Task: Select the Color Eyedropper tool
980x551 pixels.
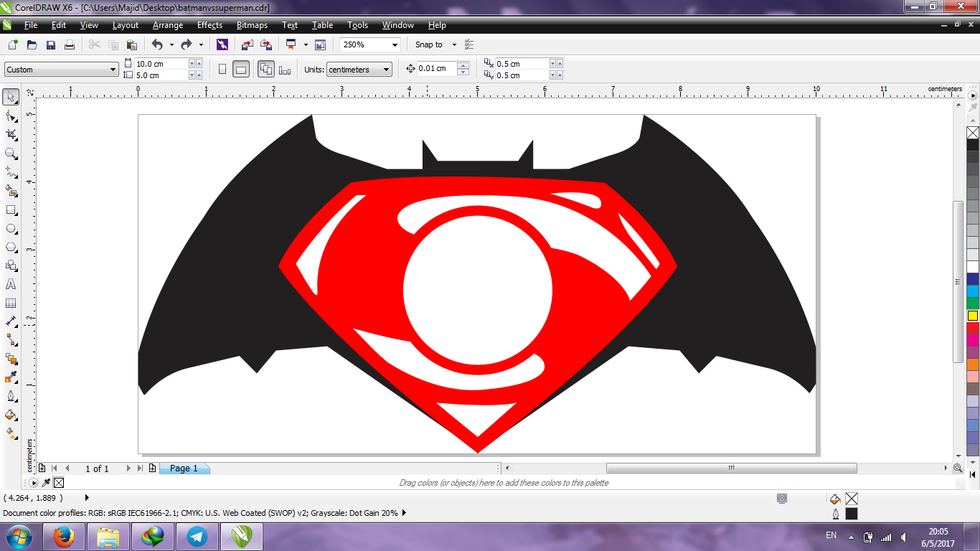Action: coord(11,377)
